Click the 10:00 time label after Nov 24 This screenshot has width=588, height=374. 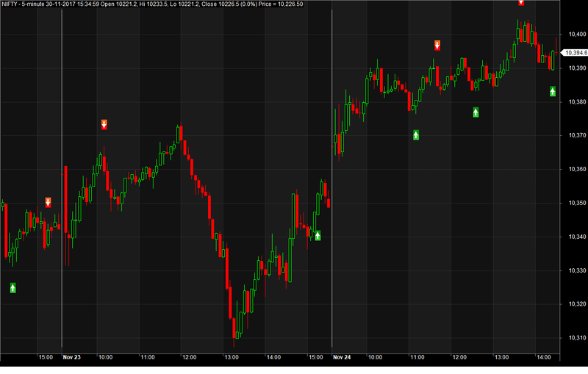point(375,358)
